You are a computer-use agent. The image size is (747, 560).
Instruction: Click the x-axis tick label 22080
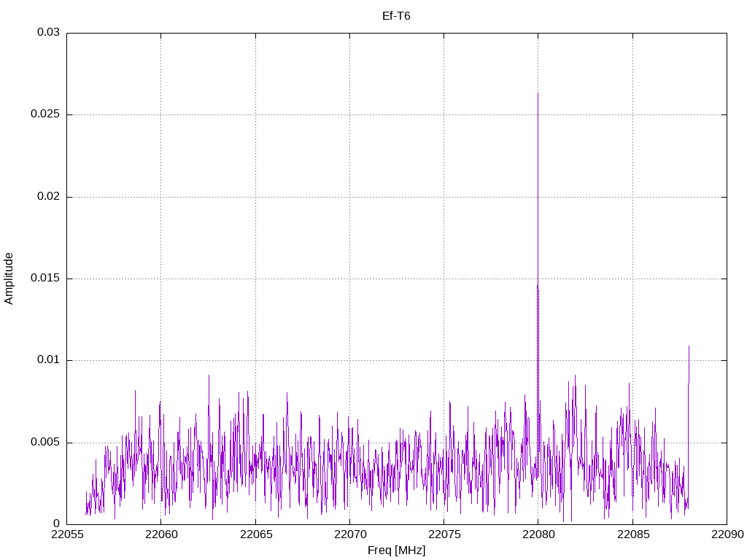tap(538, 534)
